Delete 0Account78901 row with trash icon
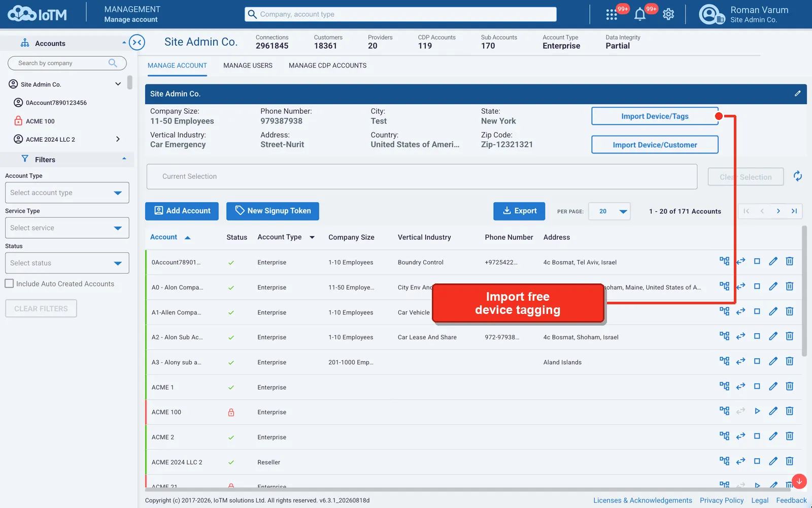812x508 pixels. (789, 261)
